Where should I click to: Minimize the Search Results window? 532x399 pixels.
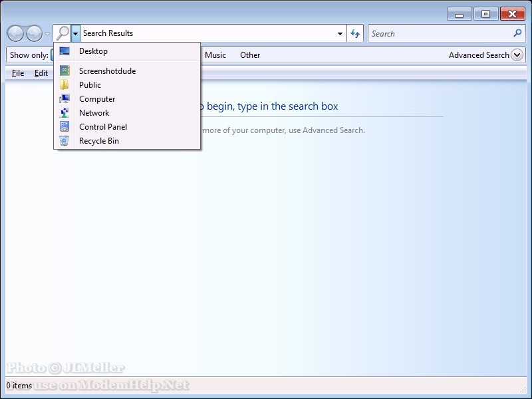tap(459, 14)
